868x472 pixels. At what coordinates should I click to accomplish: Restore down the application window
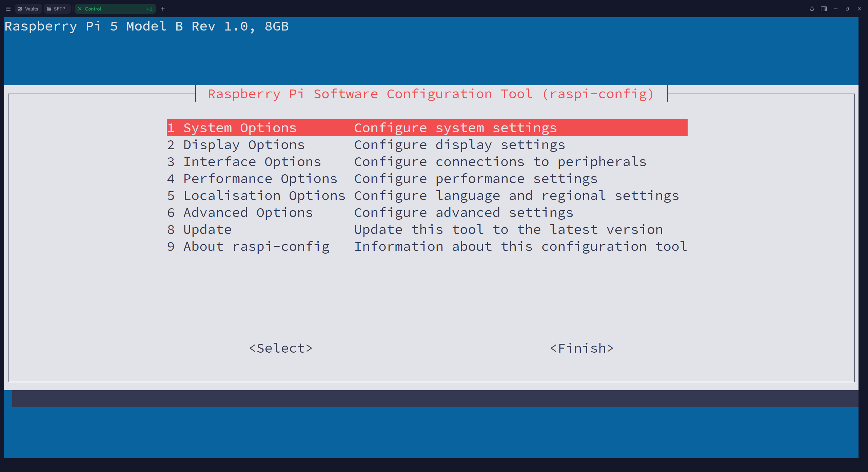tap(847, 9)
